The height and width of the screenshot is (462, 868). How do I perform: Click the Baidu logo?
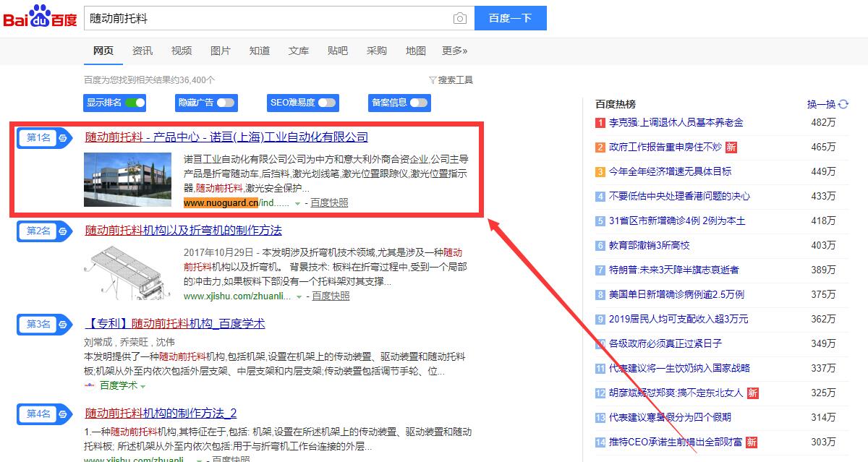[41, 17]
